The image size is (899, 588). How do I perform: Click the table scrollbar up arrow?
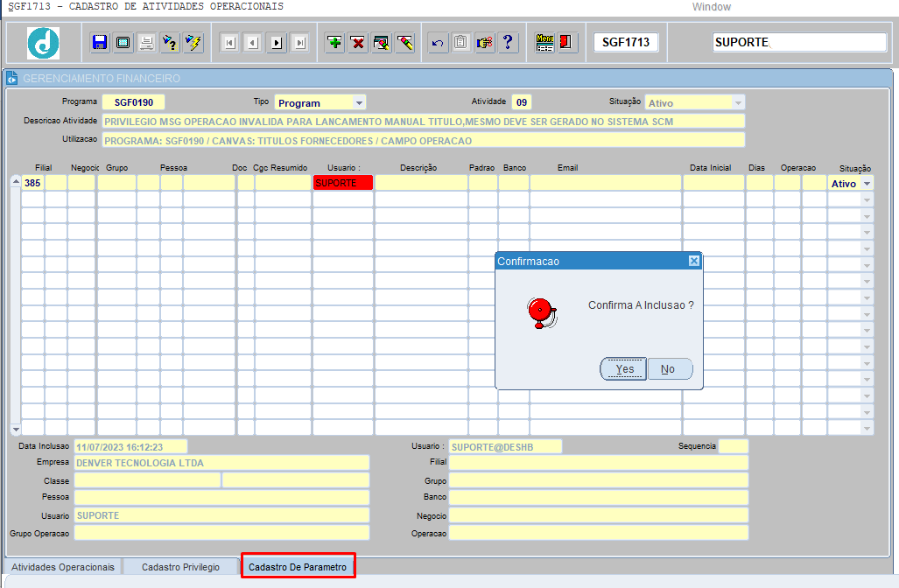coord(16,181)
